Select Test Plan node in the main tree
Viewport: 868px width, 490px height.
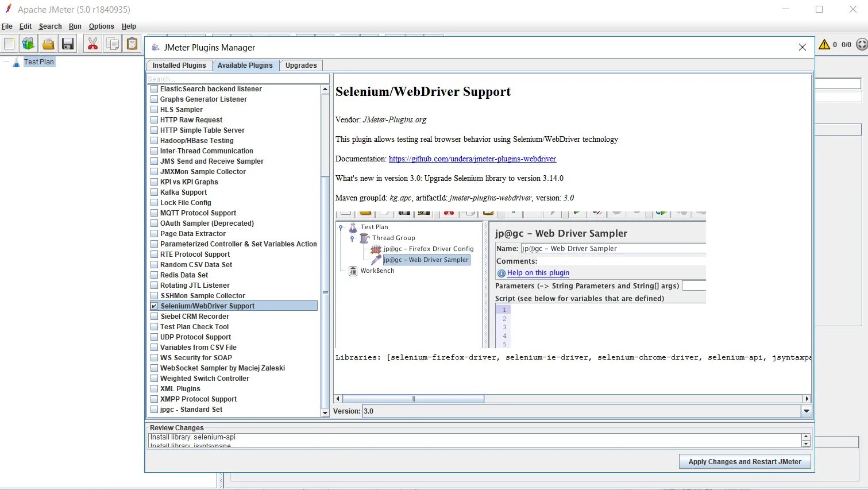click(x=38, y=62)
